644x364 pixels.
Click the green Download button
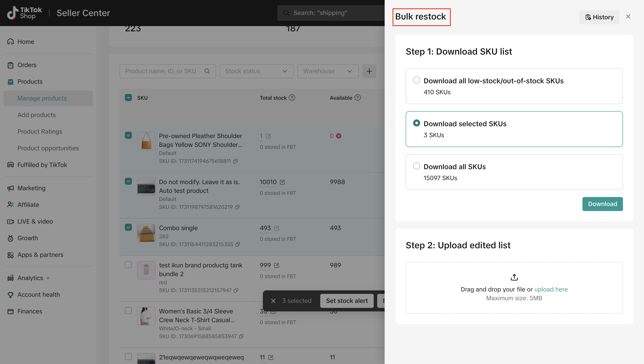(x=602, y=204)
